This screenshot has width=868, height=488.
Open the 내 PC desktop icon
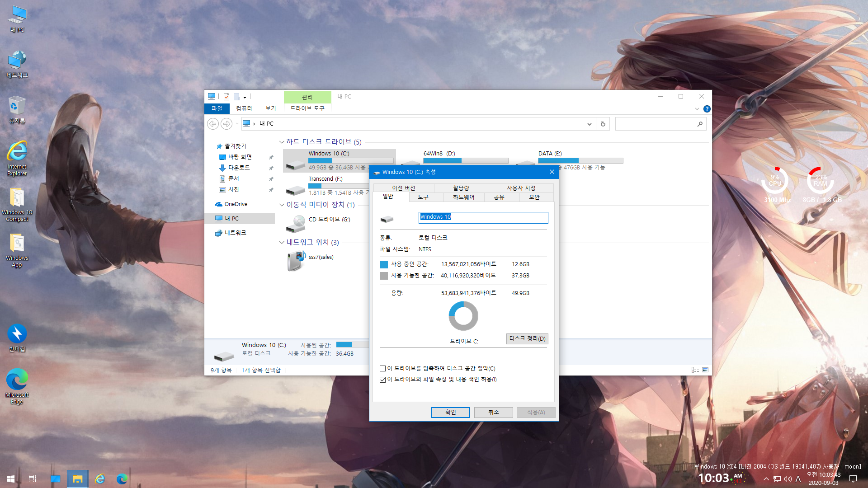point(17,19)
